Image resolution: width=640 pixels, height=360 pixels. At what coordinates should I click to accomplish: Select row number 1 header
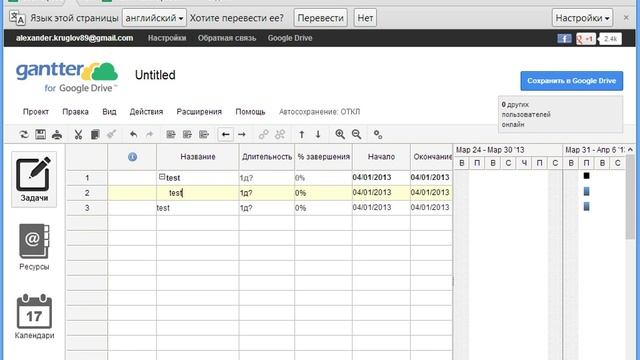[x=87, y=178]
